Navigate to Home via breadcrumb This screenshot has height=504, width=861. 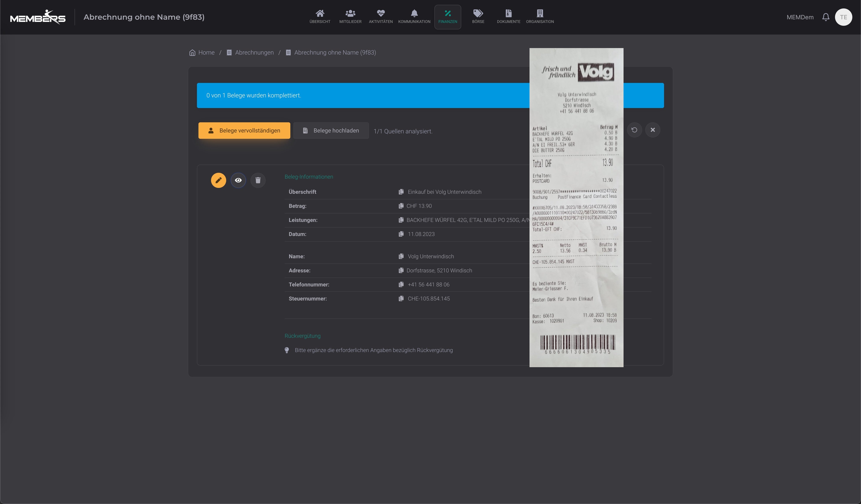[x=206, y=52]
